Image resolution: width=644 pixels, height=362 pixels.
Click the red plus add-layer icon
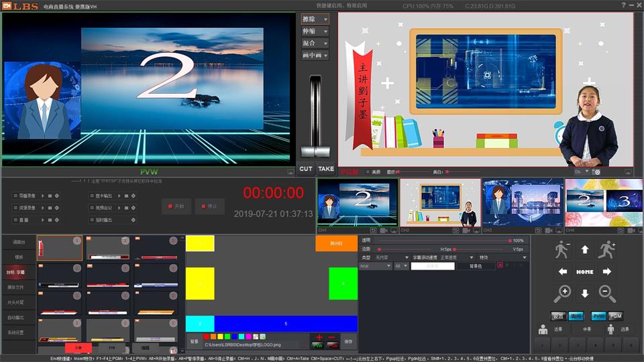[319, 337]
